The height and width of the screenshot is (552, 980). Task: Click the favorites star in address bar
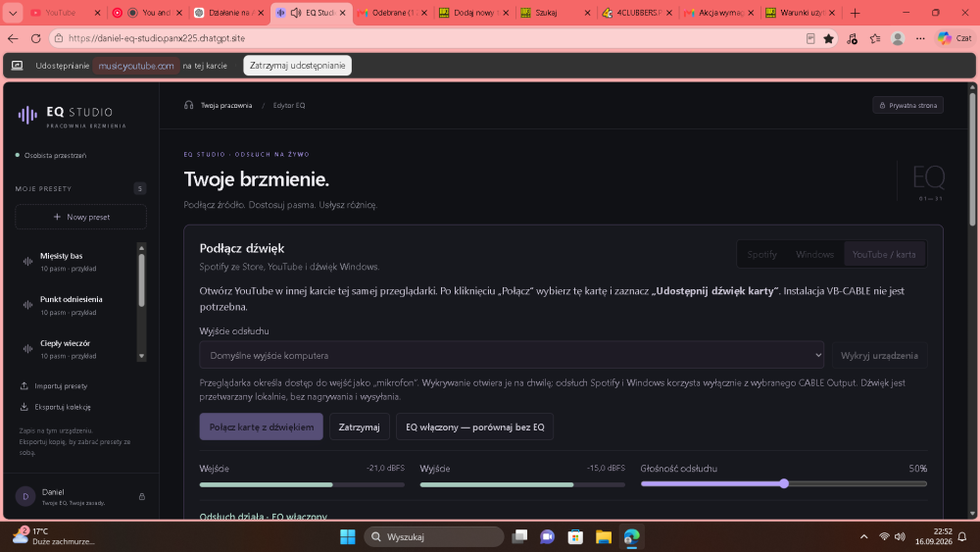(x=829, y=38)
